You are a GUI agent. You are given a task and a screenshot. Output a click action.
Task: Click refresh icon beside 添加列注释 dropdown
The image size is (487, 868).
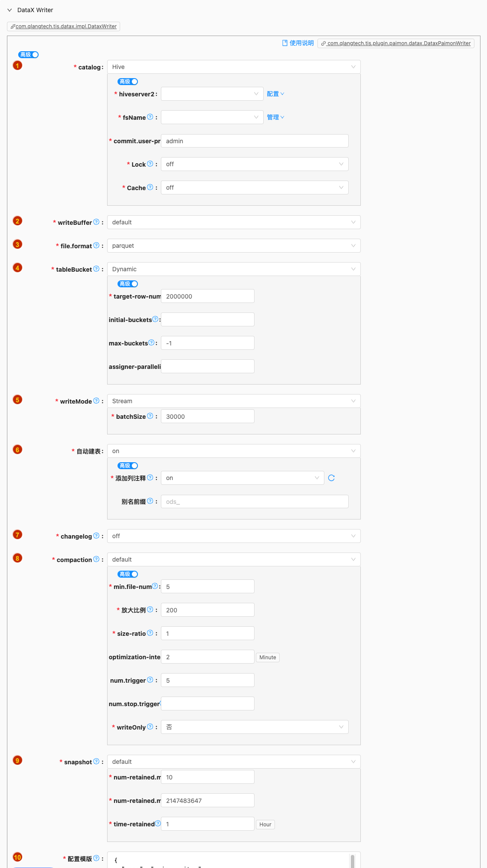(x=331, y=478)
